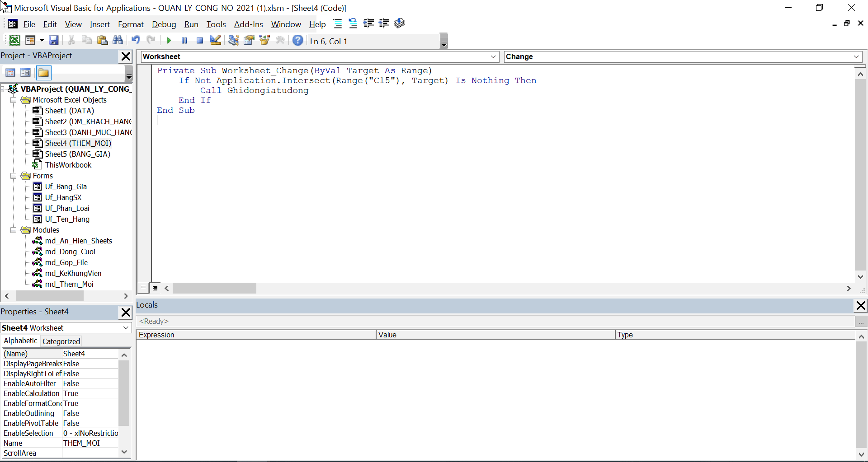Open the Debug menu
This screenshot has width=868, height=462.
164,24
